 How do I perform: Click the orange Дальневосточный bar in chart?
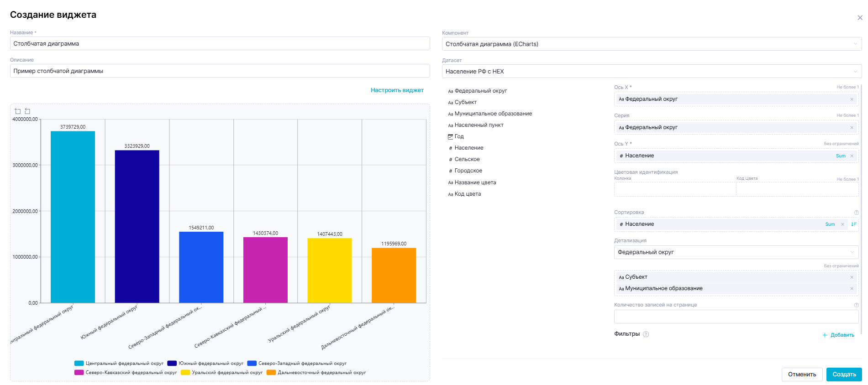394,275
